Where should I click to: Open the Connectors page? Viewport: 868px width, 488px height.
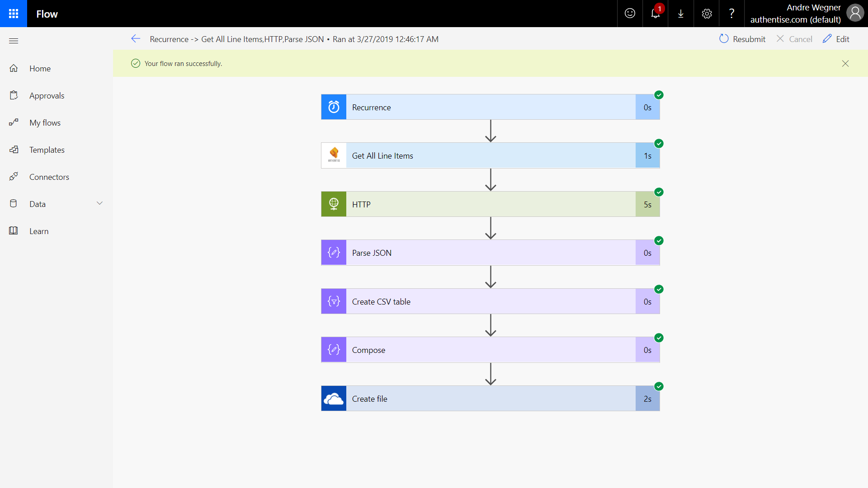49,177
